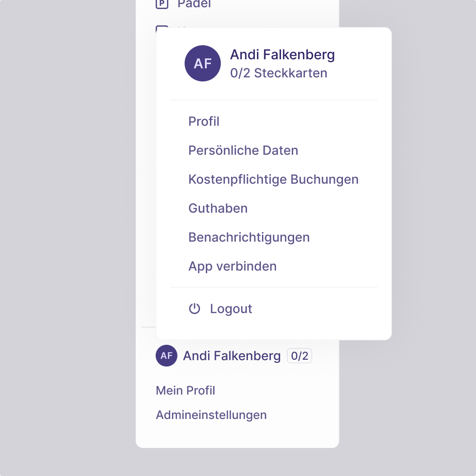This screenshot has height=476, width=476.
Task: Click the 0/2 Steckkarten counter
Action: [x=279, y=73]
